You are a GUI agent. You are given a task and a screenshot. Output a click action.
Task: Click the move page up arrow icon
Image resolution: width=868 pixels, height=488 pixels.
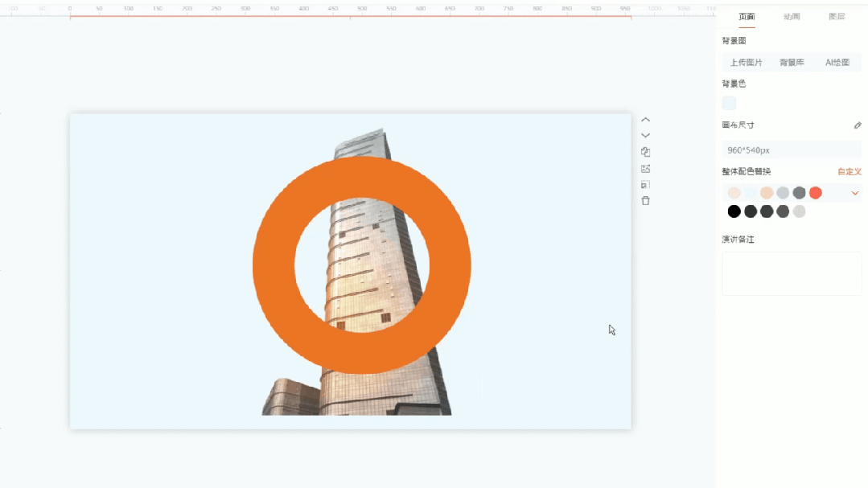645,120
